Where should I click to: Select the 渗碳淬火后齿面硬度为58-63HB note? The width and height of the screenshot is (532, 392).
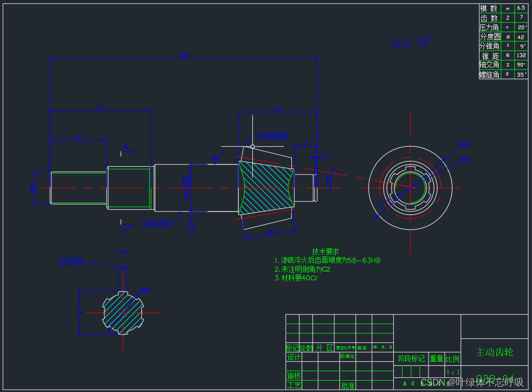327,260
